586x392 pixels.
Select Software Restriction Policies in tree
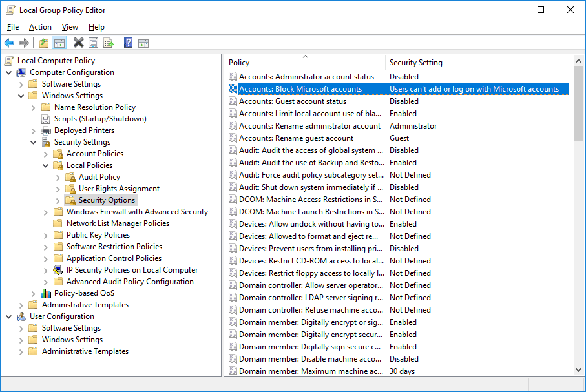[x=114, y=247]
